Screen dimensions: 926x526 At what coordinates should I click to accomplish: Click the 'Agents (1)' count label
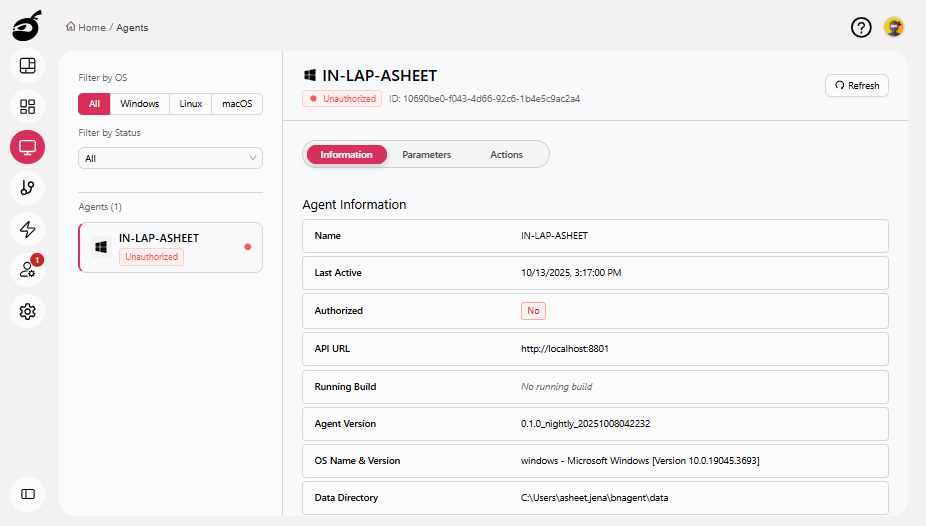pyautogui.click(x=100, y=207)
